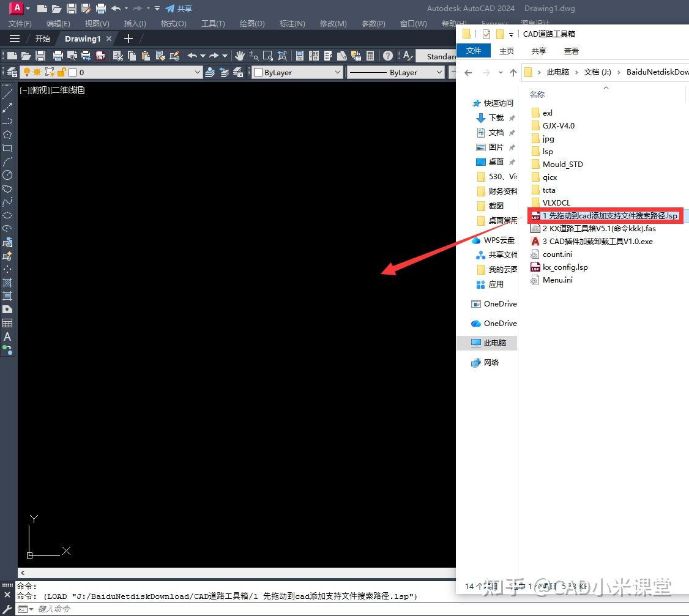Activate the Pan hand tool
Viewport: 689px width, 616px height.
click(239, 56)
